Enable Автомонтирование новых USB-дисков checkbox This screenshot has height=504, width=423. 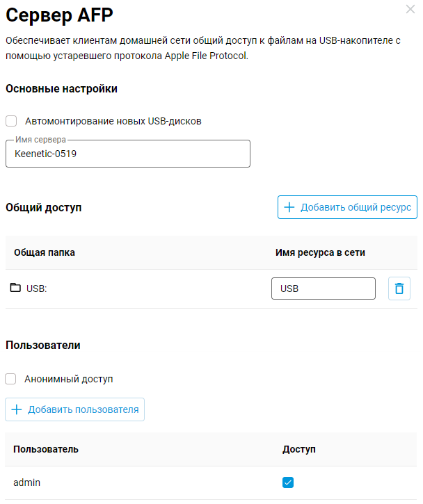pyautogui.click(x=11, y=121)
